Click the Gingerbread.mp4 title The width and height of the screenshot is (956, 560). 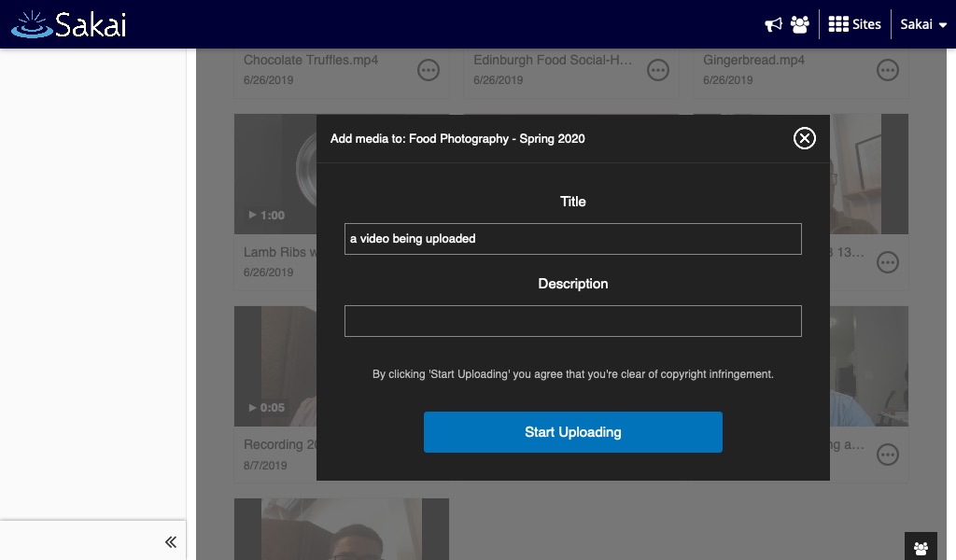(753, 60)
